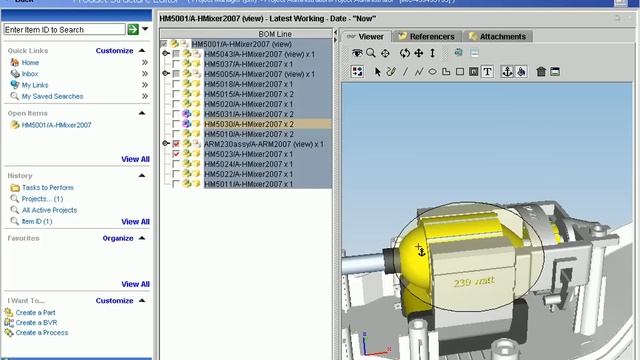The width and height of the screenshot is (640, 360).
Task: Click the Enter Item ID to Search field
Action: click(64, 29)
